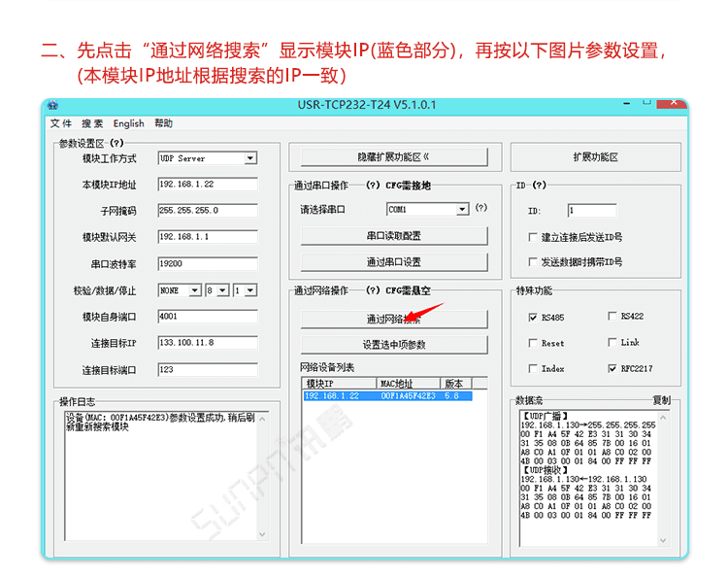
Task: Enable 发送数据时携带ID号 checkbox
Action: [x=533, y=262]
